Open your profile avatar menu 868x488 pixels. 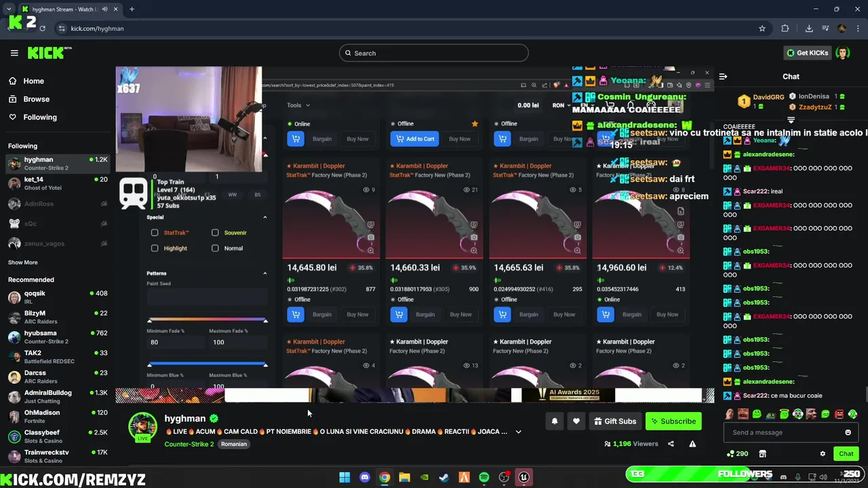[842, 53]
